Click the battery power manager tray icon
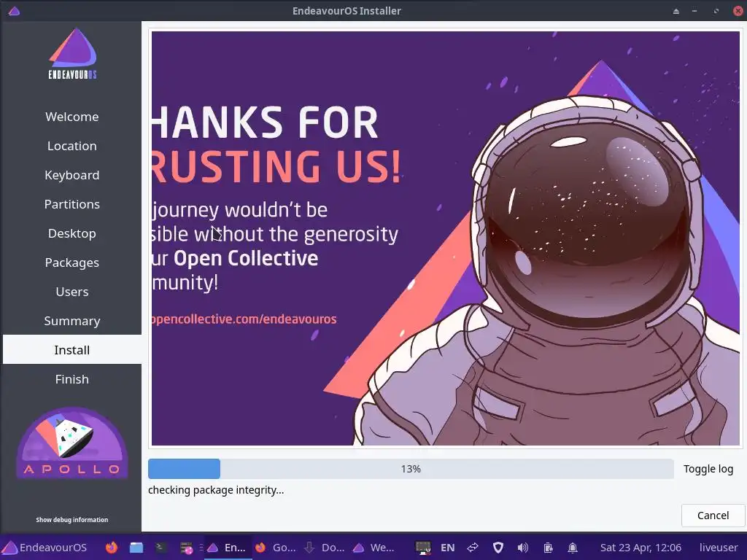The width and height of the screenshot is (747, 560). tap(548, 548)
